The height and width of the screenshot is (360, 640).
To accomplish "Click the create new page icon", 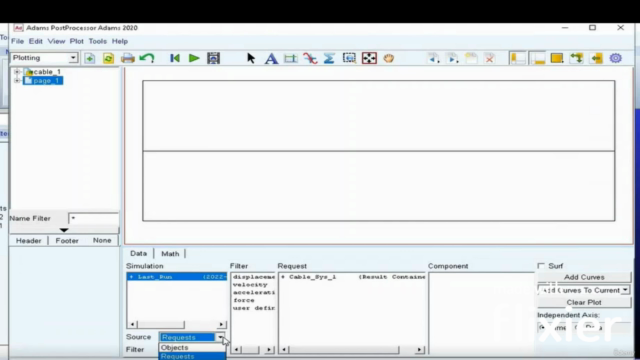I will 89,58.
